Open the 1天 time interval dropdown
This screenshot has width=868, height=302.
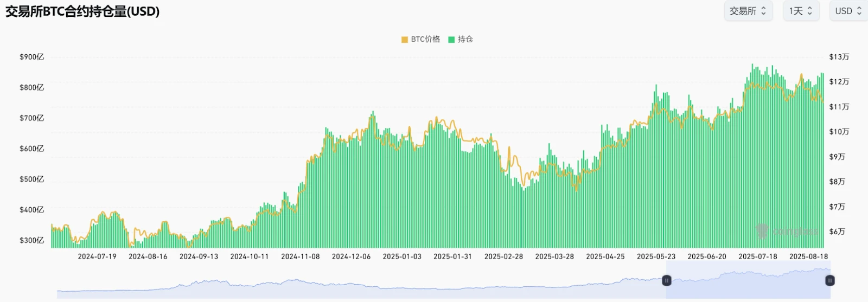(800, 11)
